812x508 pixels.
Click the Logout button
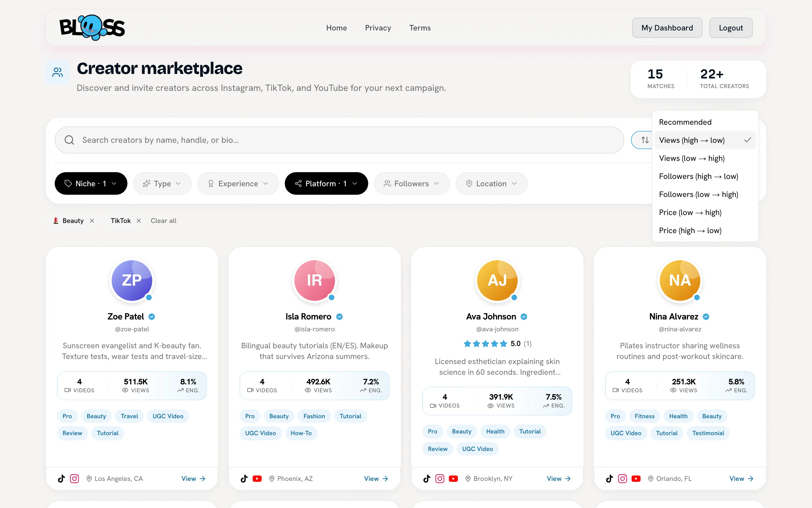tap(731, 28)
